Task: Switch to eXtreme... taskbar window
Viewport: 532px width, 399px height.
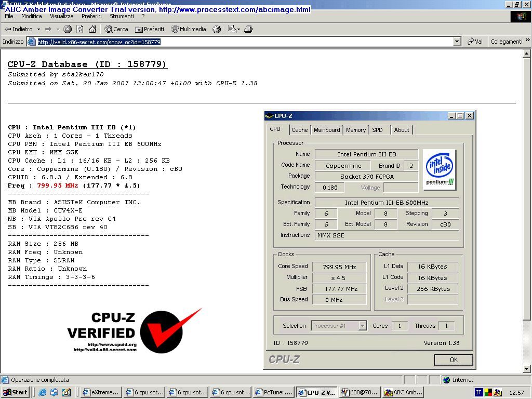Action: pyautogui.click(x=101, y=393)
